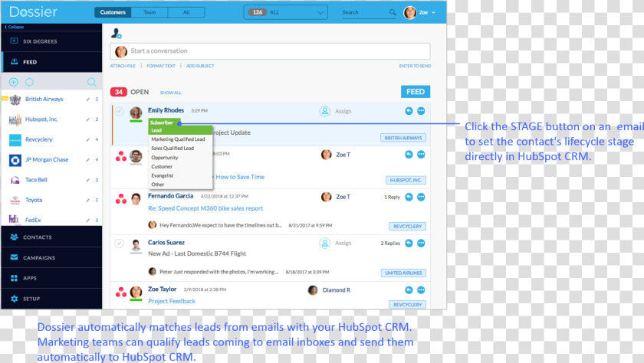Click the Start a conversation field
Screen dimensions: 644x363
click(x=270, y=51)
